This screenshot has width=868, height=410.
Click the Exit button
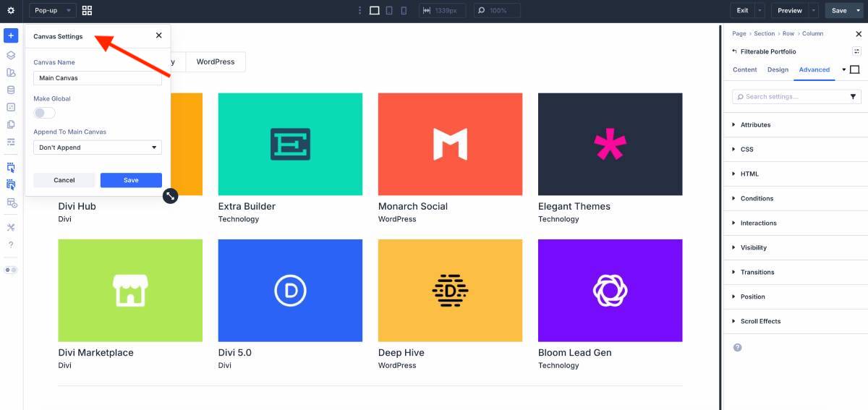[742, 11]
